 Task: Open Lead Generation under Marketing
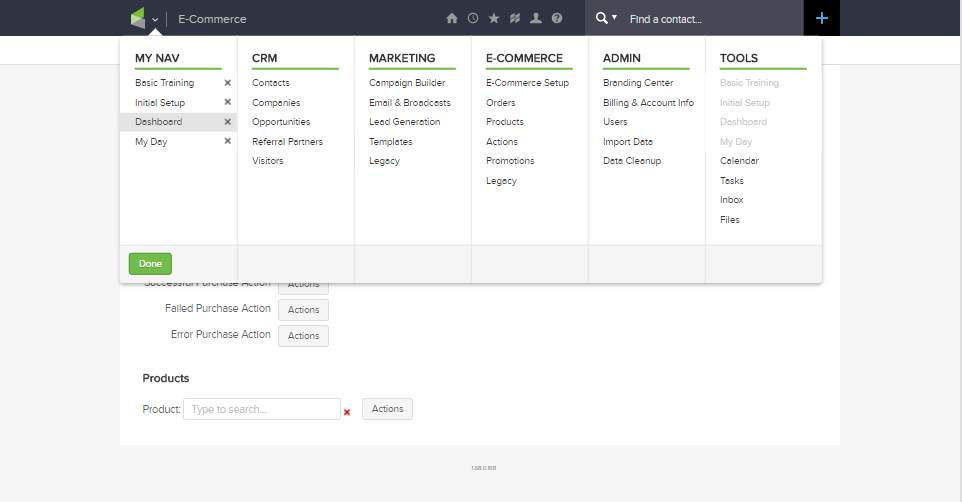pos(404,122)
